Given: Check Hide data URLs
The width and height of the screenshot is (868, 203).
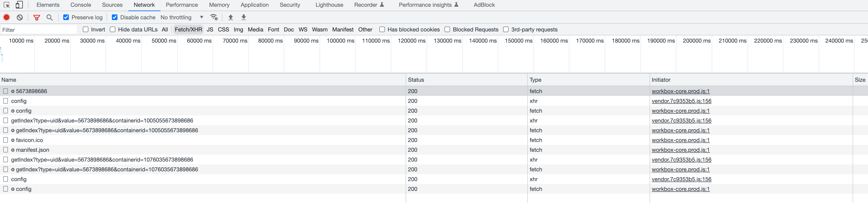Looking at the screenshot, I should click(113, 29).
